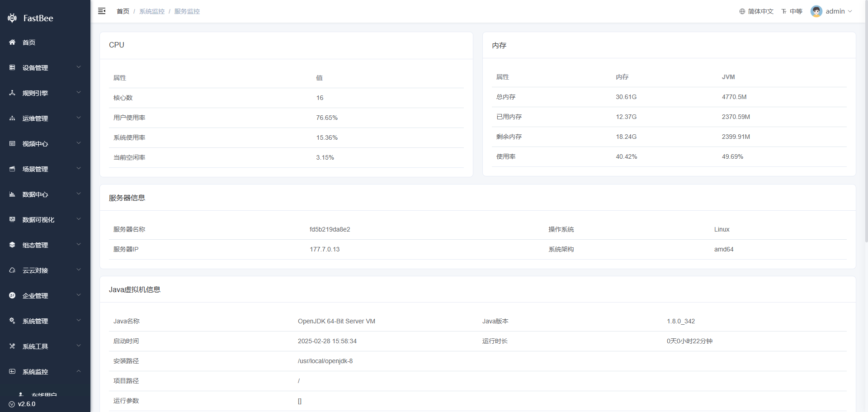Viewport: 868px width, 412px height.
Task: Open the 简体中文 language switcher
Action: pos(756,11)
